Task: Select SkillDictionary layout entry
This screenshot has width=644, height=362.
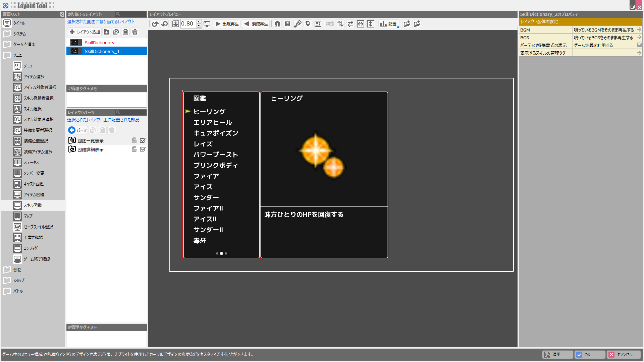Action: [100, 43]
